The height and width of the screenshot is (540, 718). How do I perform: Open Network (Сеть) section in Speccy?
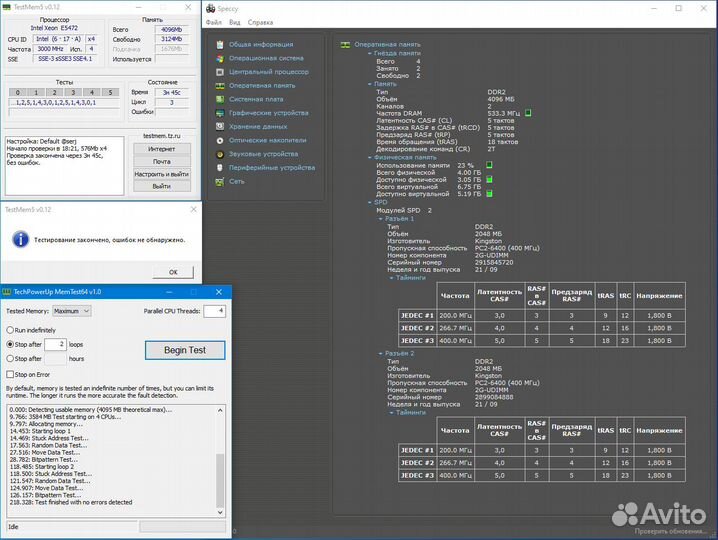click(236, 181)
